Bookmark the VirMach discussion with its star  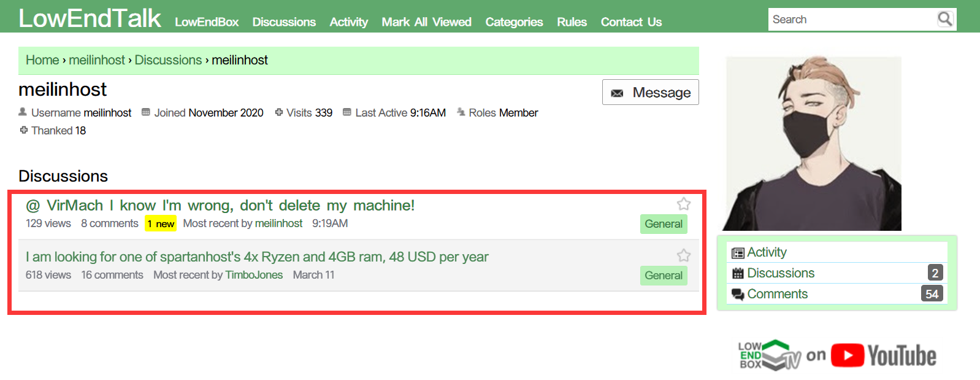pos(684,204)
